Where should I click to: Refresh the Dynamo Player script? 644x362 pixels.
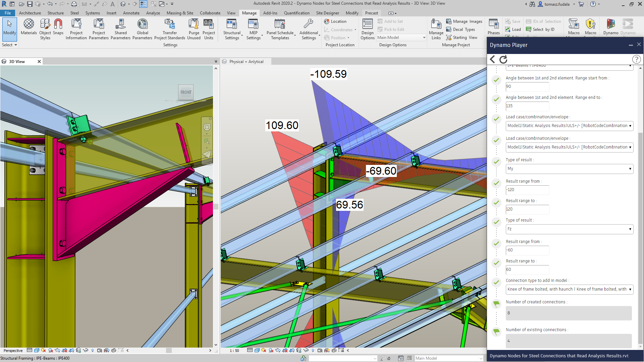[x=503, y=60]
